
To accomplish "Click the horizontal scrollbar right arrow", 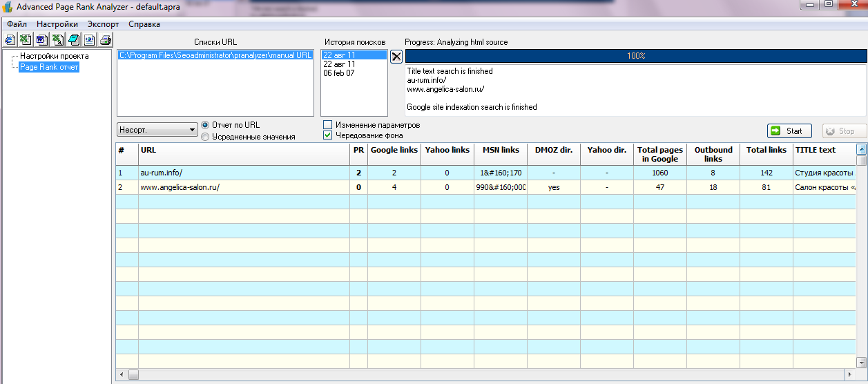I will click(849, 374).
